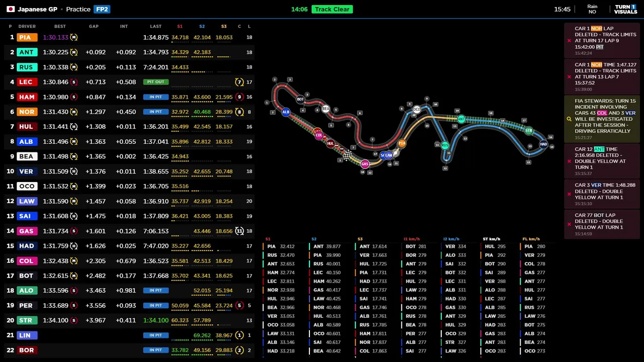The height and width of the screenshot is (362, 644).
Task: Click the IN PIT badge in Lindblad's row
Action: click(156, 335)
